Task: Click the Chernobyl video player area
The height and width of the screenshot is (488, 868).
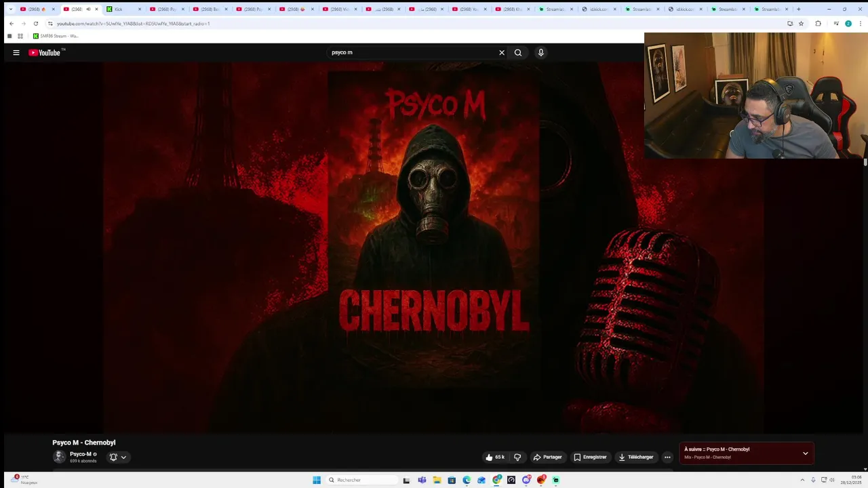Action: pyautogui.click(x=434, y=247)
